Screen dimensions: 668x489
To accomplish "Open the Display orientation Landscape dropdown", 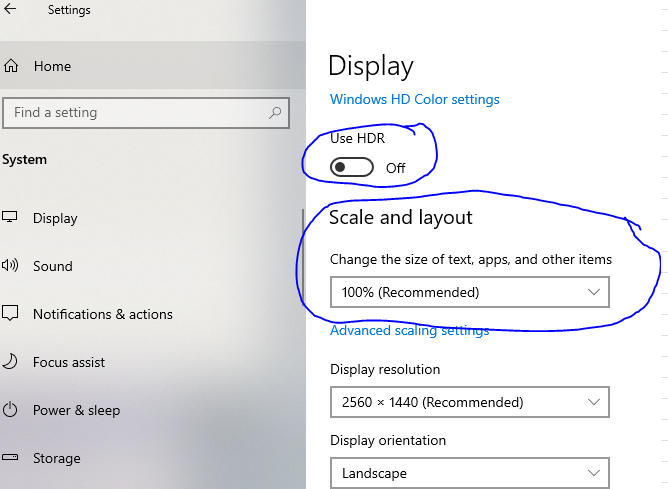I will click(x=469, y=473).
